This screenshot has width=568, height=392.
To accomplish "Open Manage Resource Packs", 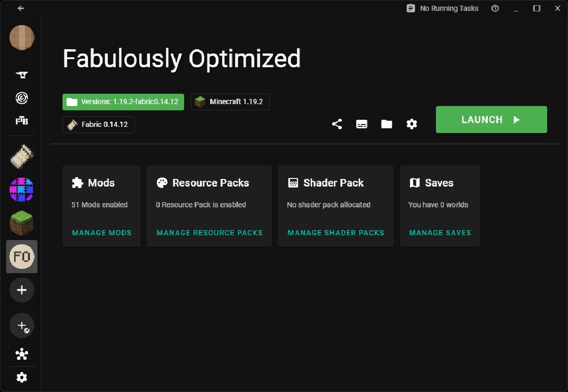I will click(209, 233).
